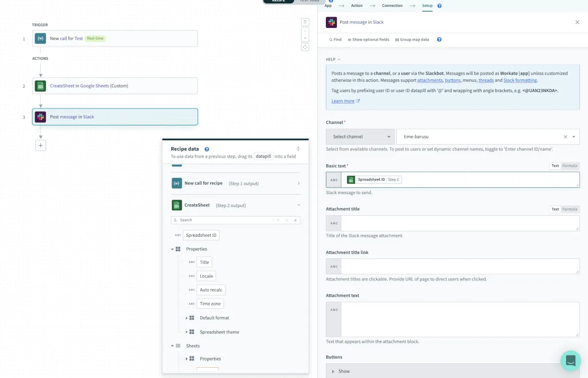588x378 pixels.
Task: Select step 1 New call for Test
Action: click(x=115, y=38)
